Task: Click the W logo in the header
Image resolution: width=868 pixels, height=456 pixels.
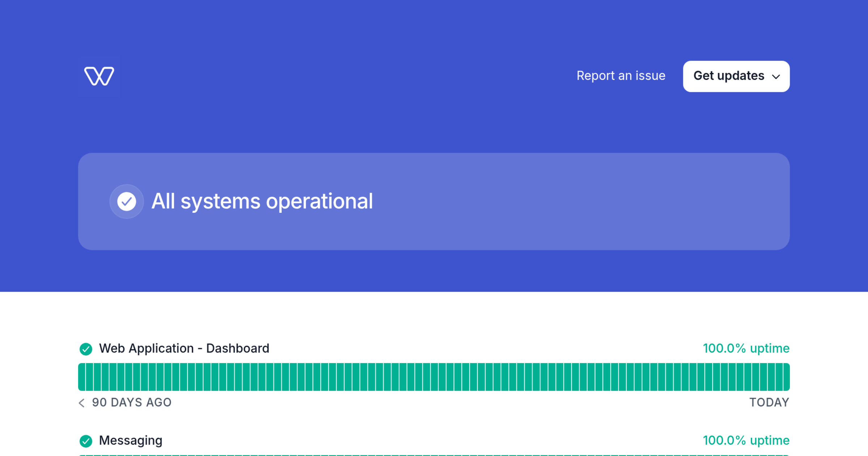Action: [99, 76]
